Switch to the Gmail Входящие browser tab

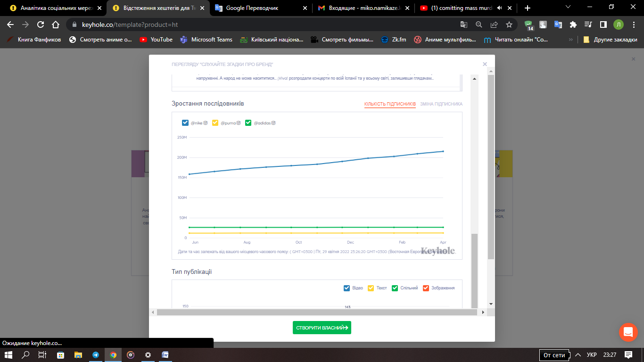pos(363,8)
